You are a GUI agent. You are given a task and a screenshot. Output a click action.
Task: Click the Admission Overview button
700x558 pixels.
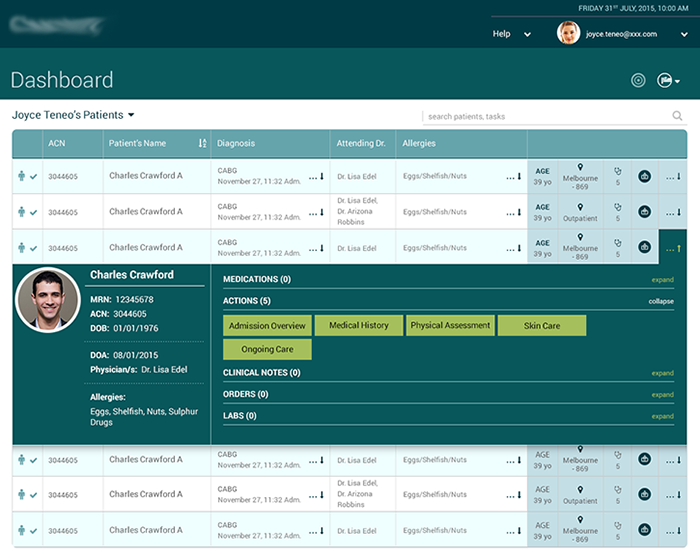point(267,326)
